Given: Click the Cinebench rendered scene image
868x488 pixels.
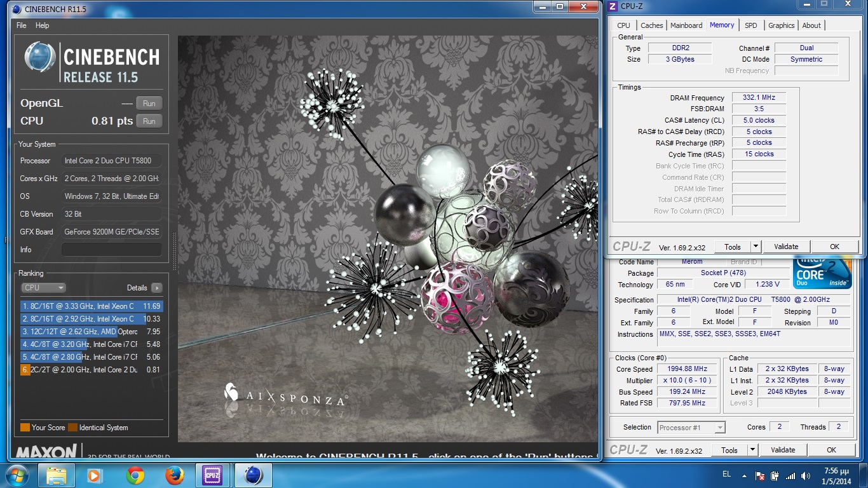Looking at the screenshot, I should [x=388, y=238].
